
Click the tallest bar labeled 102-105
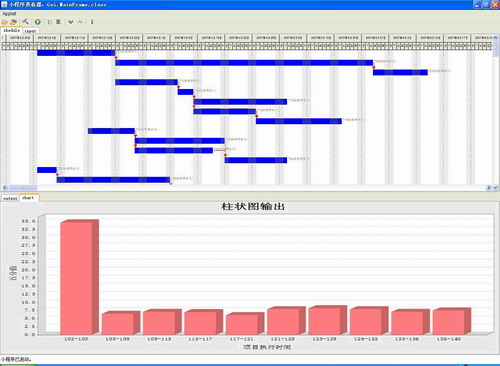click(79, 277)
